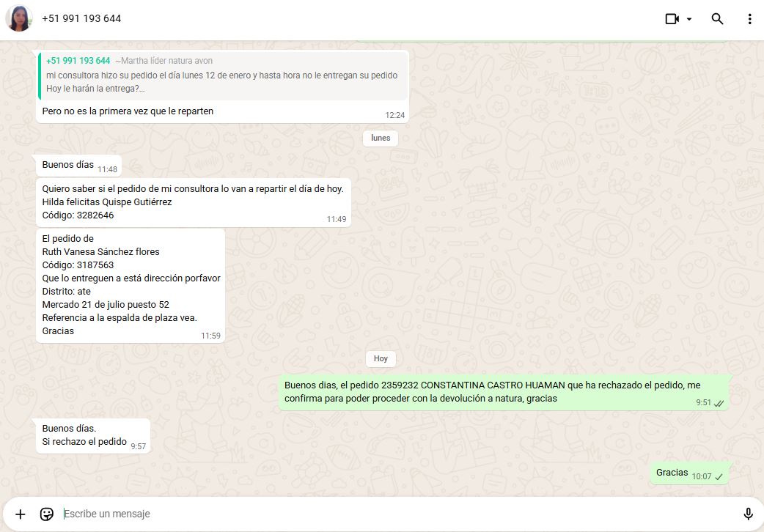
Task: Select the Ruth Vanesa Sánchez flores message
Action: tap(131, 284)
